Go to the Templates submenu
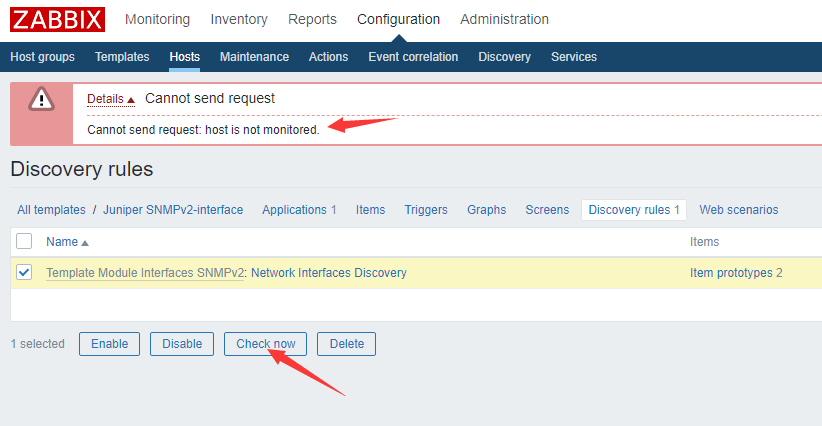Screen dimensions: 822x426 (x=122, y=57)
